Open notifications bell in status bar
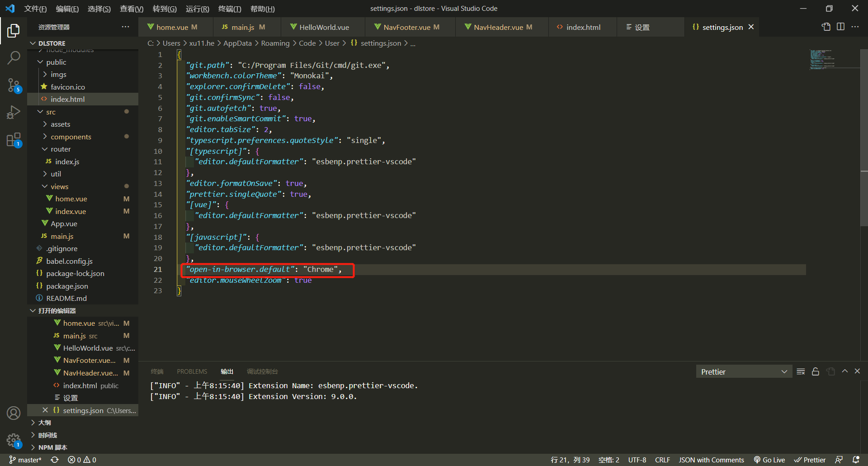The image size is (868, 466). [x=856, y=460]
